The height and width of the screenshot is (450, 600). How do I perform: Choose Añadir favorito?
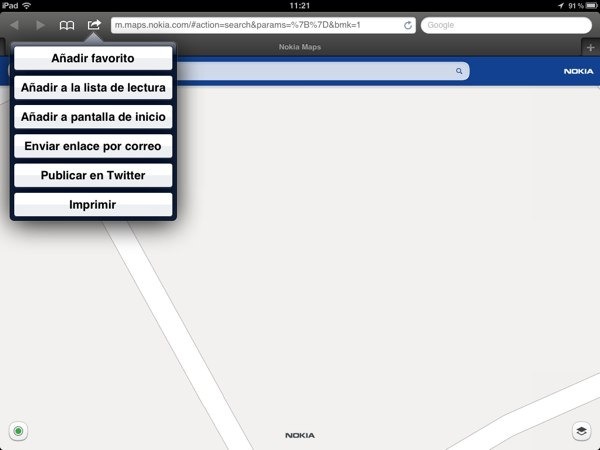pos(93,58)
